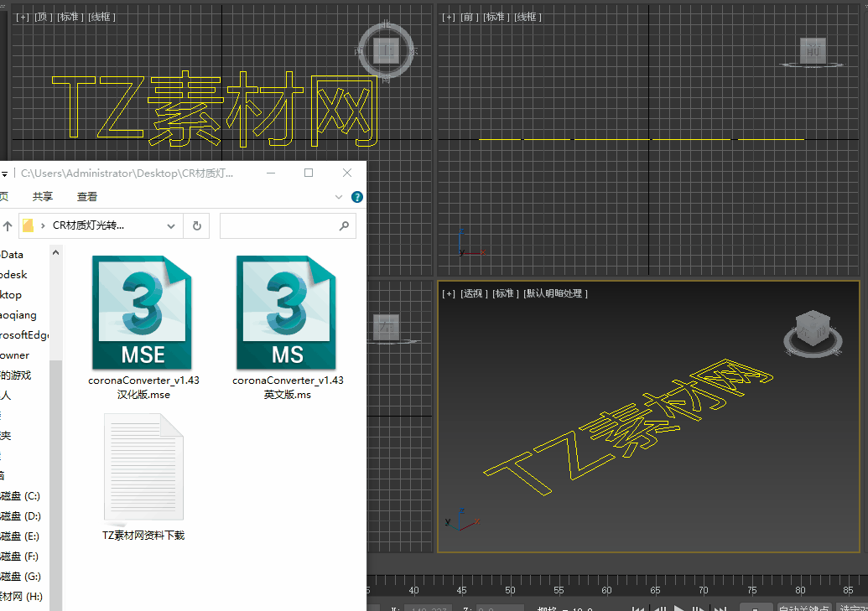Viewport: 868px width, 611px height.
Task: Toggle the 自动关键点 auto key button
Action: [x=803, y=608]
